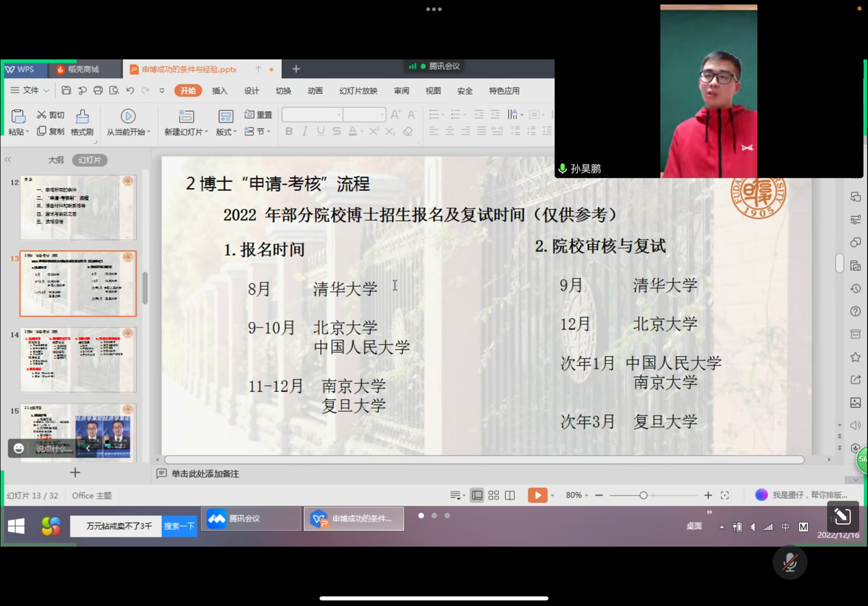The width and height of the screenshot is (868, 606).
Task: Click 单击此处添加备注 notes area
Action: (x=205, y=473)
